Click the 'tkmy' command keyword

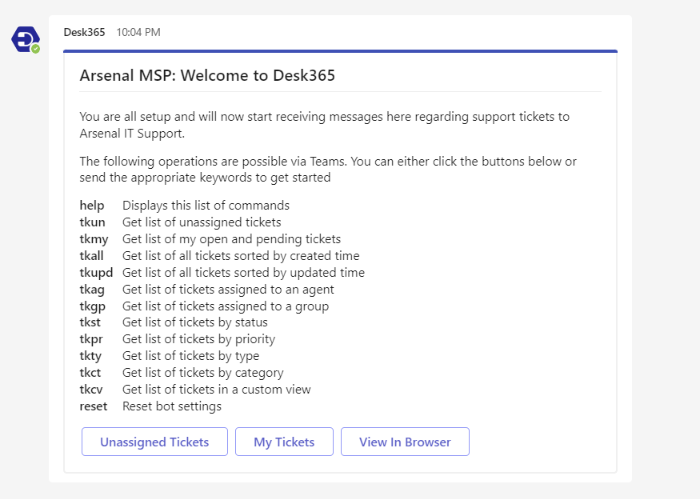coord(94,239)
